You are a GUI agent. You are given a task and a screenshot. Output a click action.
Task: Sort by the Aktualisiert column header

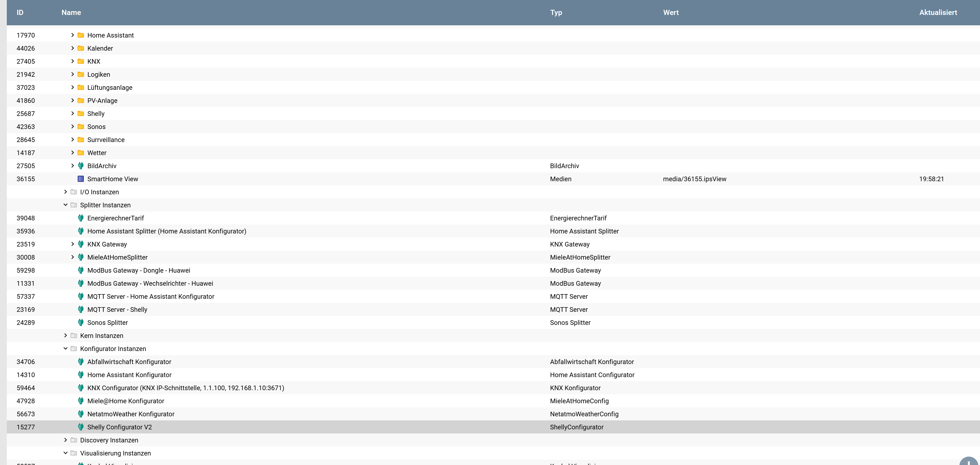click(938, 13)
